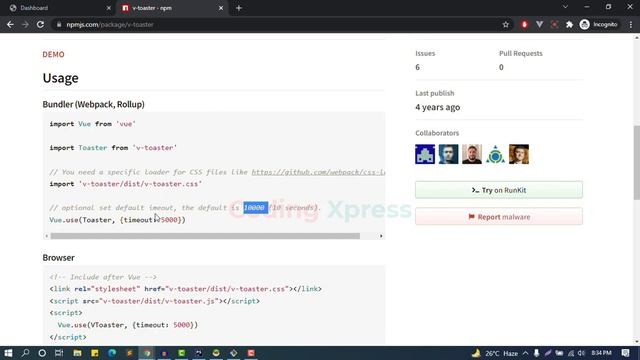Open the DEMO link
The image size is (640, 360).
pyautogui.click(x=53, y=54)
